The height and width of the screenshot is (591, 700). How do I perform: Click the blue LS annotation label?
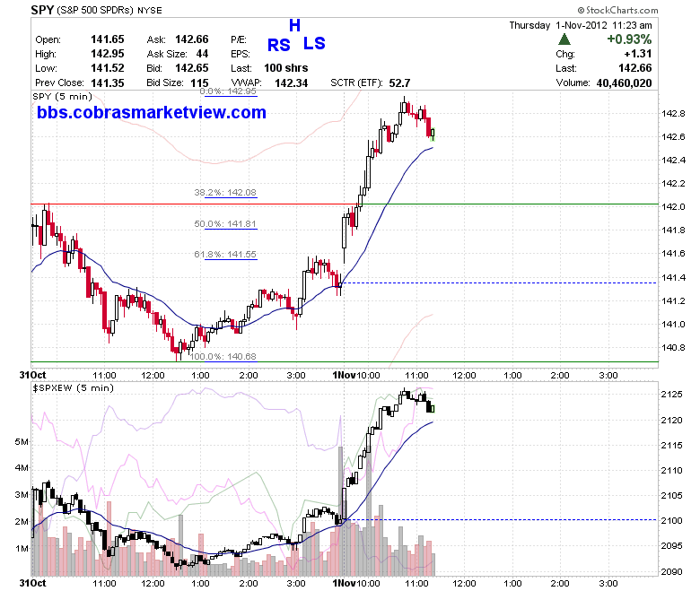point(314,43)
